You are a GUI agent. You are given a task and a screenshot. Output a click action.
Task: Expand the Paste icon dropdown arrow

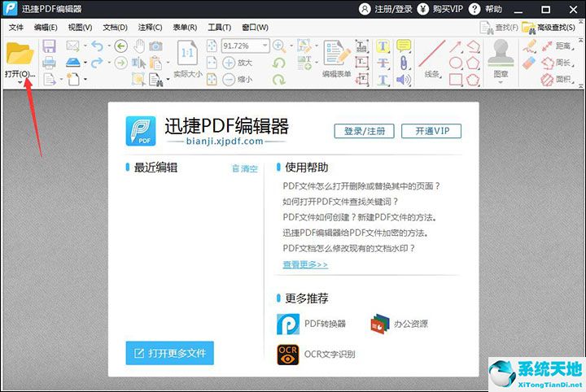click(x=168, y=63)
